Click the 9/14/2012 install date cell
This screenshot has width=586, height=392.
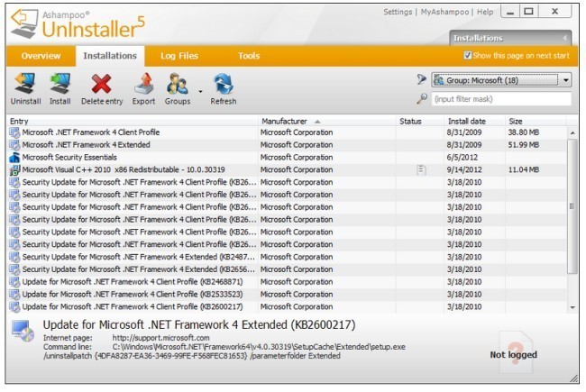pos(464,169)
